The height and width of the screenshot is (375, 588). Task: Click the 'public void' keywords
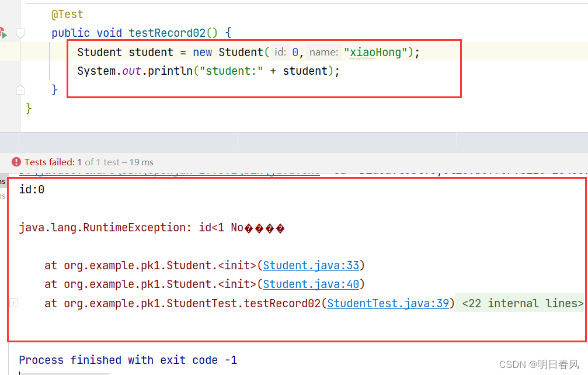86,33
